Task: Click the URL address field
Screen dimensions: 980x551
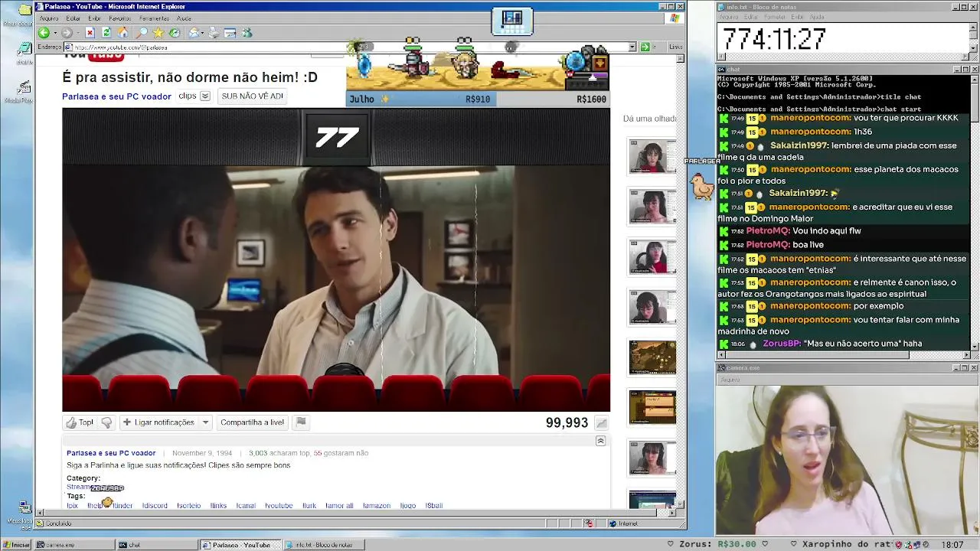Action: tap(348, 47)
